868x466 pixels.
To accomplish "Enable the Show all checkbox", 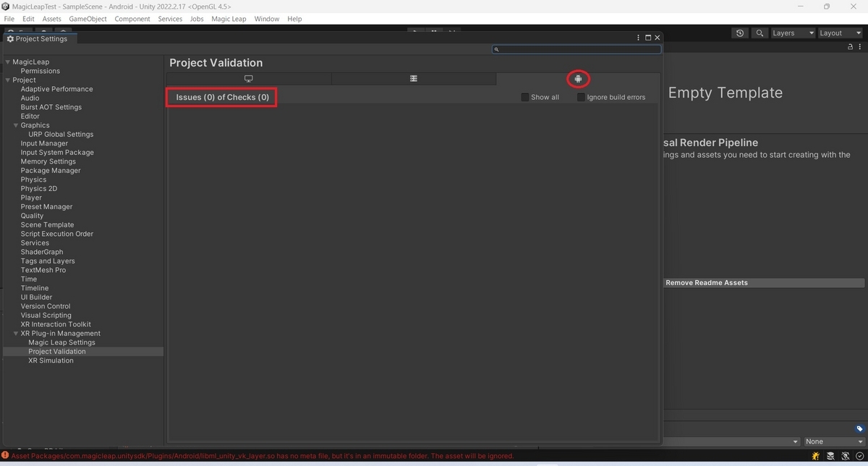I will 525,97.
